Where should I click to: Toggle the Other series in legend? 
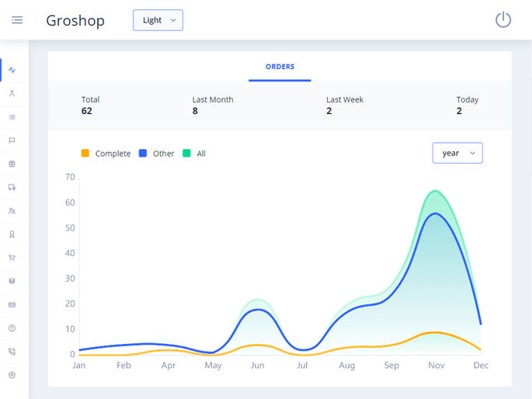[163, 154]
